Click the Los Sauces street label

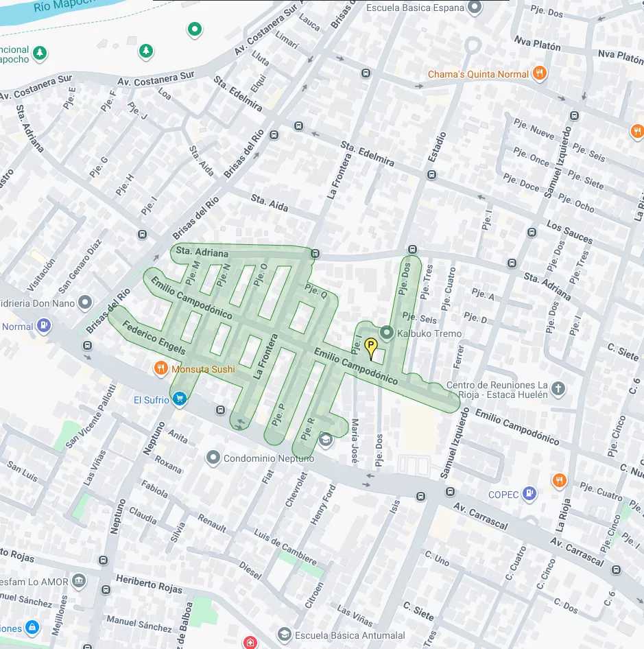pyautogui.click(x=569, y=232)
